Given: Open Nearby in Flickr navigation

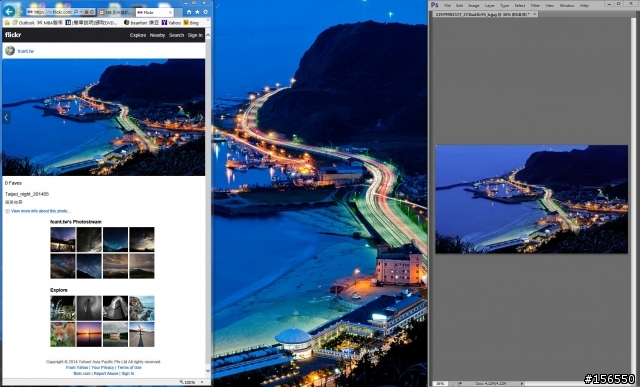Looking at the screenshot, I should point(157,36).
